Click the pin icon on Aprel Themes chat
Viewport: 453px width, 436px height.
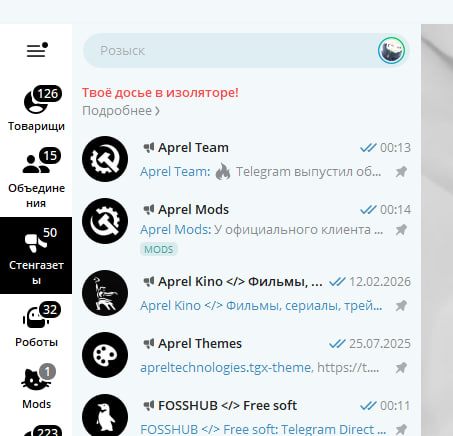point(401,368)
